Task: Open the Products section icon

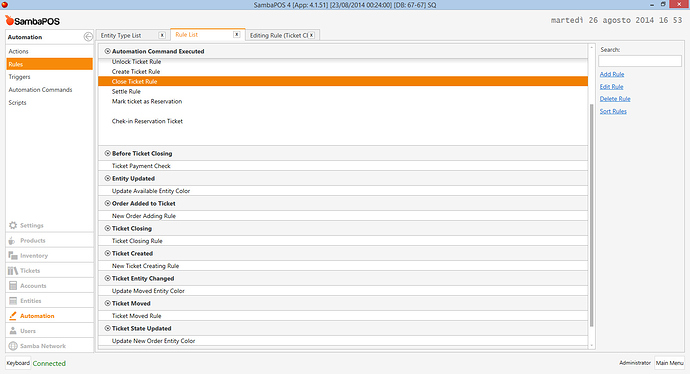Action: tap(12, 241)
